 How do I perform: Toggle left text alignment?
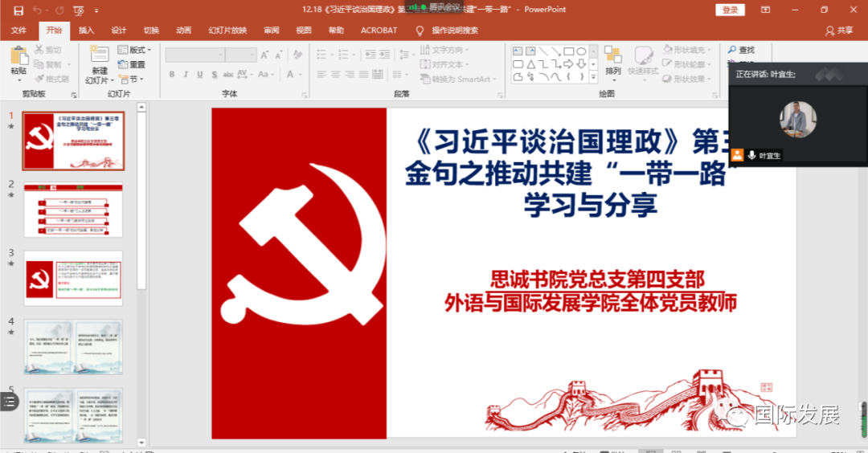[x=321, y=74]
